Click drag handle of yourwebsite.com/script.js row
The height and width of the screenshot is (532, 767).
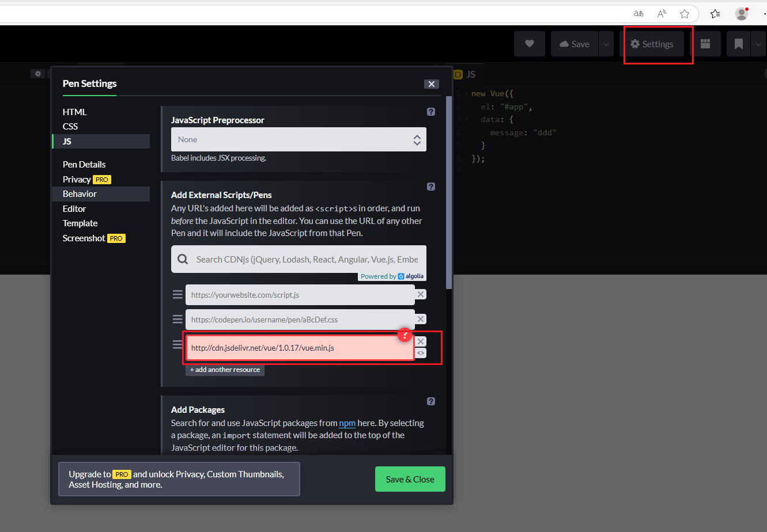(178, 295)
